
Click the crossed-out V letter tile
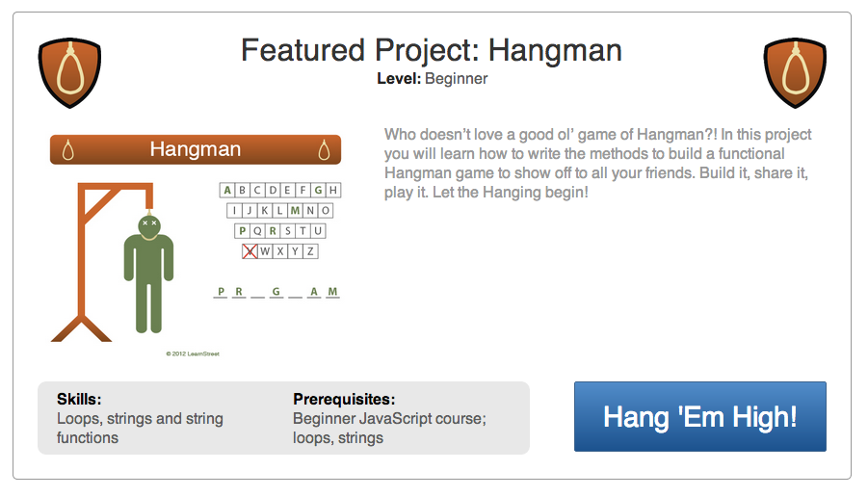coord(250,251)
